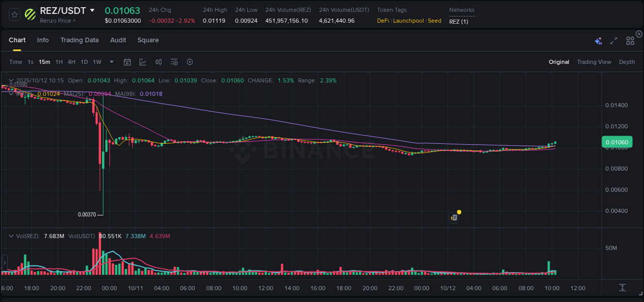Open the Audit tab
The width and height of the screenshot is (644, 302).
click(118, 40)
